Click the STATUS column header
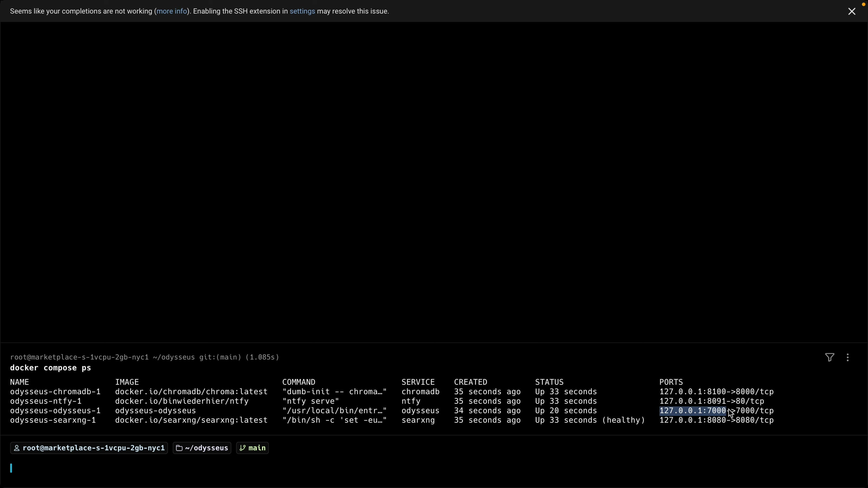Image resolution: width=868 pixels, height=488 pixels. [549, 382]
